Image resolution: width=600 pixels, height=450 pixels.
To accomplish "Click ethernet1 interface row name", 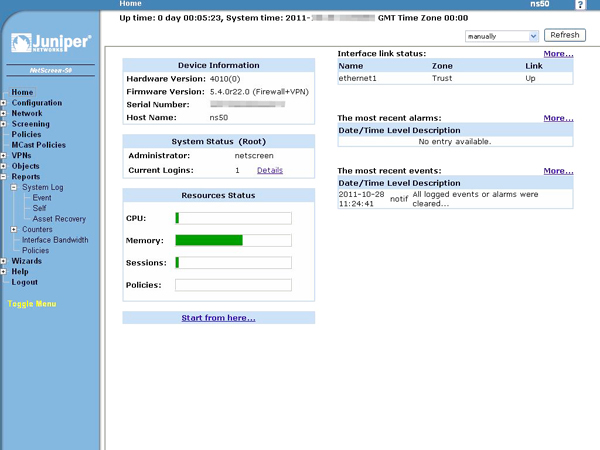I will 357,78.
